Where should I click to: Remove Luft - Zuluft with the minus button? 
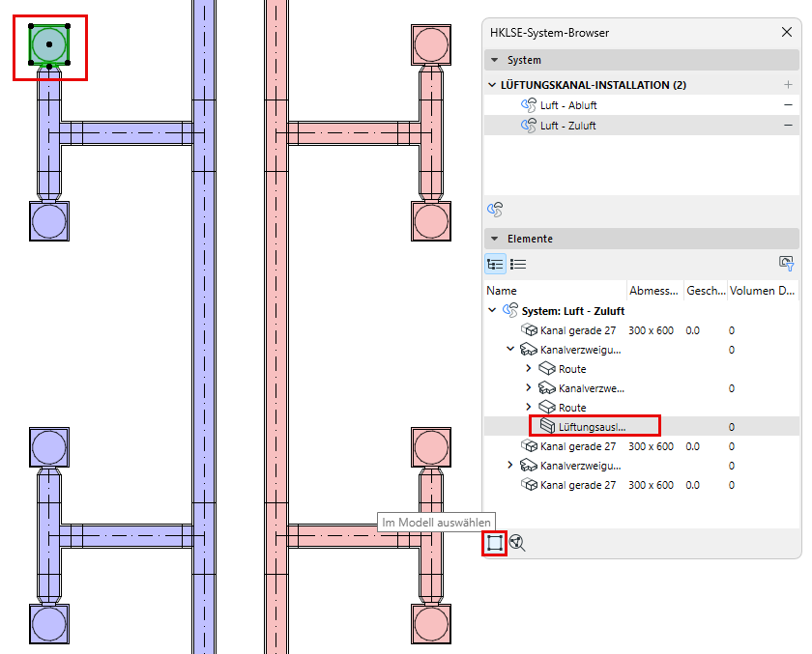(x=788, y=126)
